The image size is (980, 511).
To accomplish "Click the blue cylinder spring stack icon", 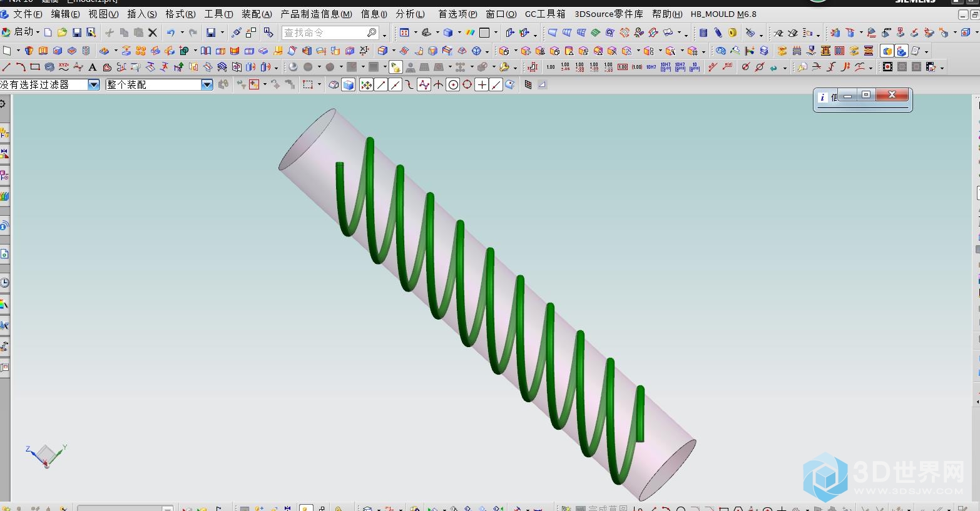I will click(x=703, y=33).
